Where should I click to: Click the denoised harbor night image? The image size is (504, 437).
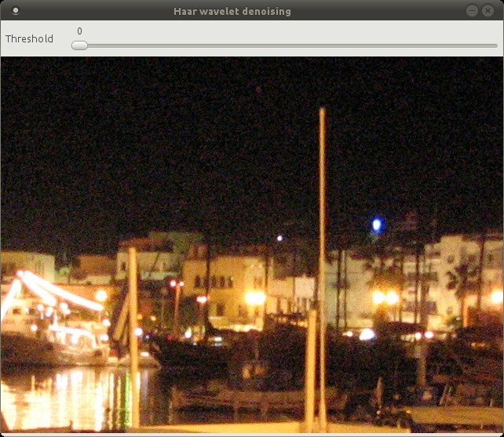click(252, 245)
